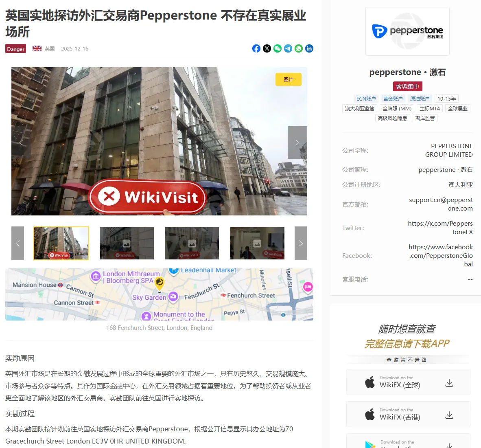Click the 全球展业 tag
481x448 pixels.
point(458,108)
